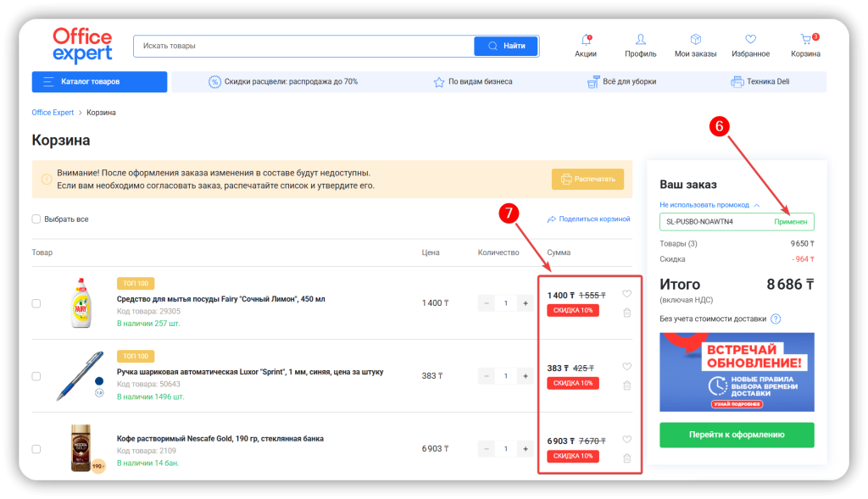Click the delivery cost help question icon

(x=776, y=319)
